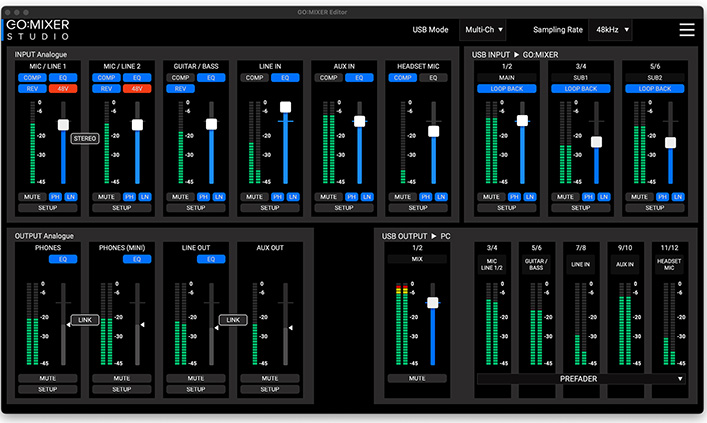Toggle LOOP BACK on USB input MAIN 1/2
Image resolution: width=707 pixels, height=423 pixels.
coord(507,88)
